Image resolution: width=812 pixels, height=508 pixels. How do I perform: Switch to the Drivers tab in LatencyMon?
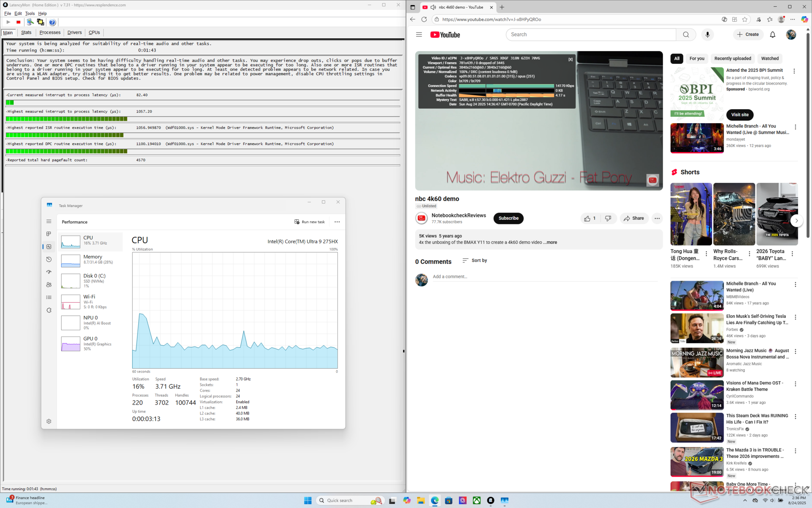coord(74,33)
